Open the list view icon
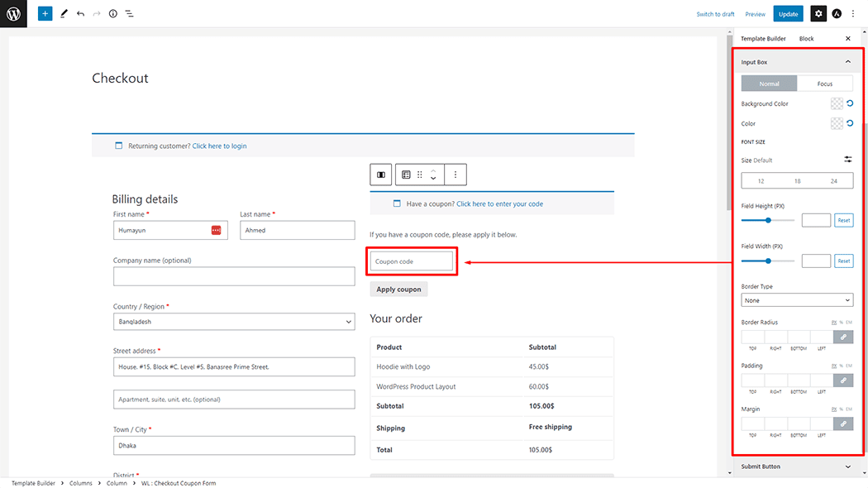 click(130, 14)
